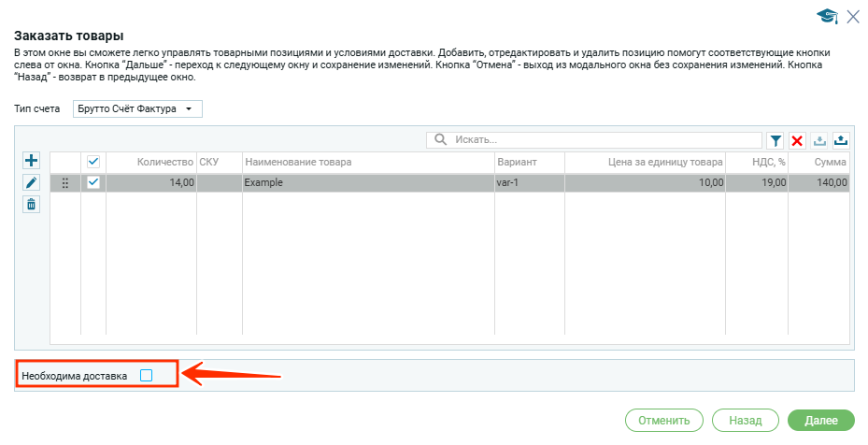Uncheck the Example row checkbox
This screenshot has width=868, height=445.
(93, 183)
